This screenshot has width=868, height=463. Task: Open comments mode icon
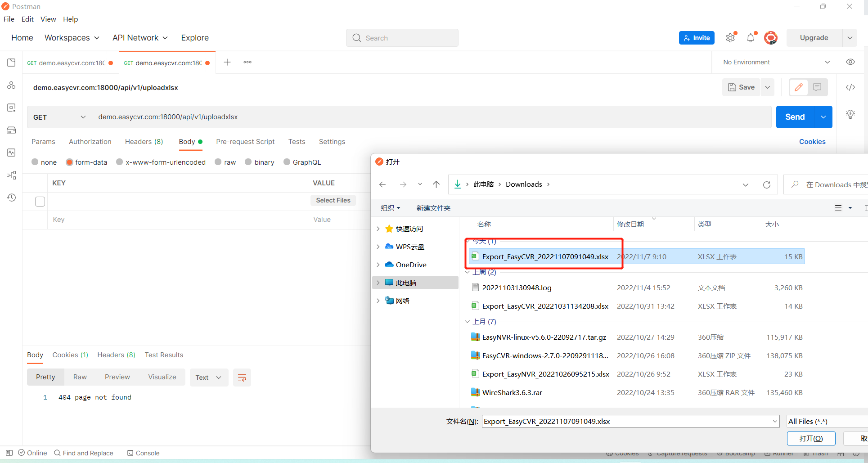point(818,87)
